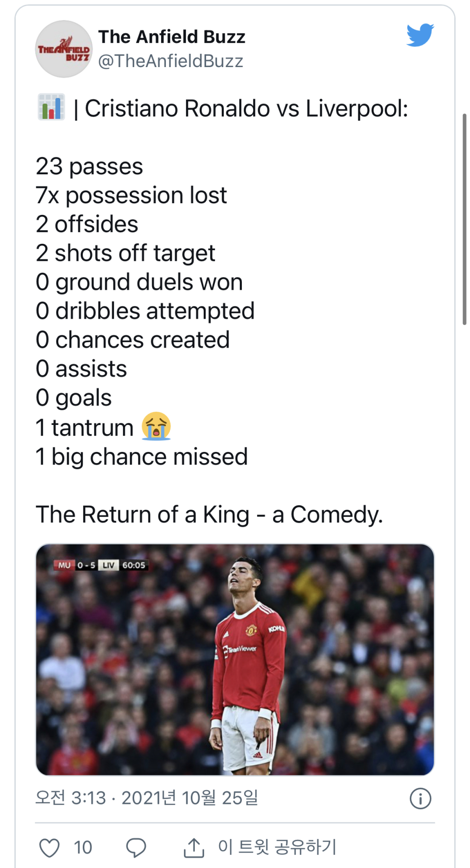Viewport: 470px width, 868px height.
Task: Open replies via the speech bubble icon
Action: click(x=136, y=847)
